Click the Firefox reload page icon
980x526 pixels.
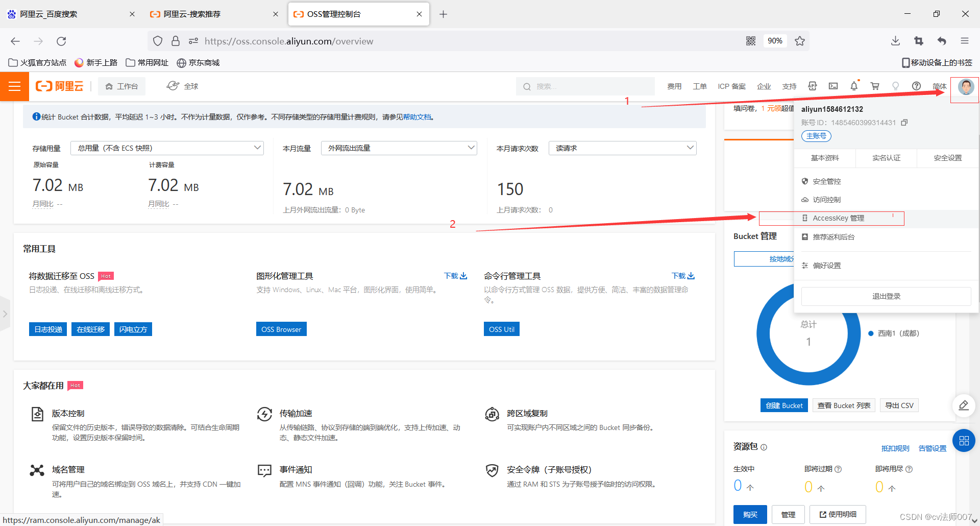(61, 41)
